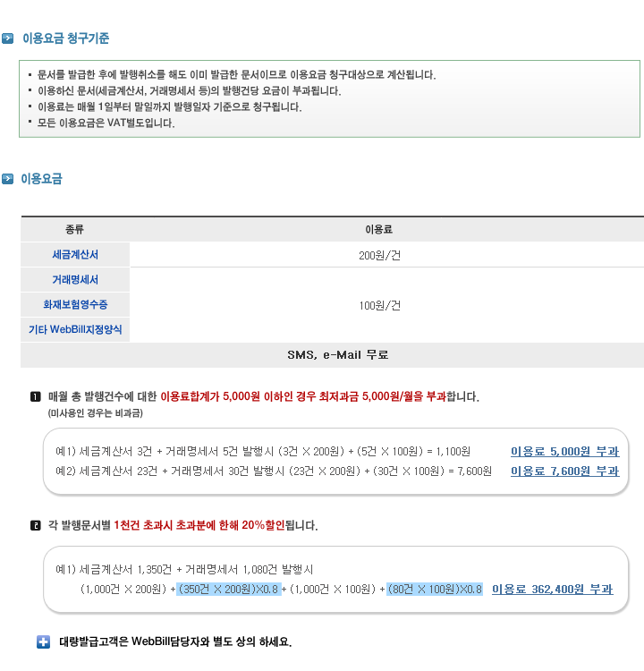Click the arrow icon beside 이용요금 heading

click(8, 178)
